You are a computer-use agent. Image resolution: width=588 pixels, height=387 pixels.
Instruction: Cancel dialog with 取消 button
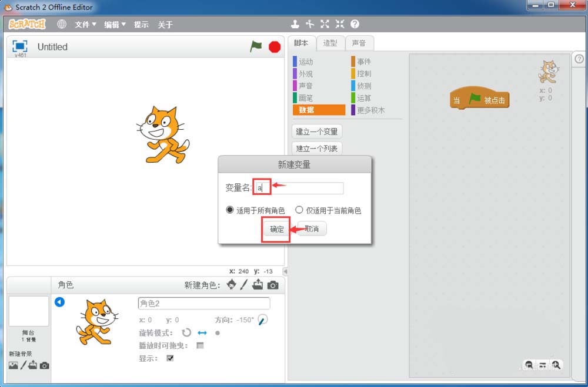click(x=312, y=228)
